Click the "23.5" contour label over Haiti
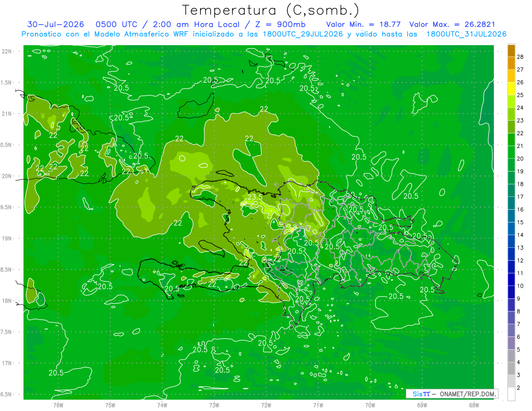The image size is (532, 411). [x=255, y=197]
